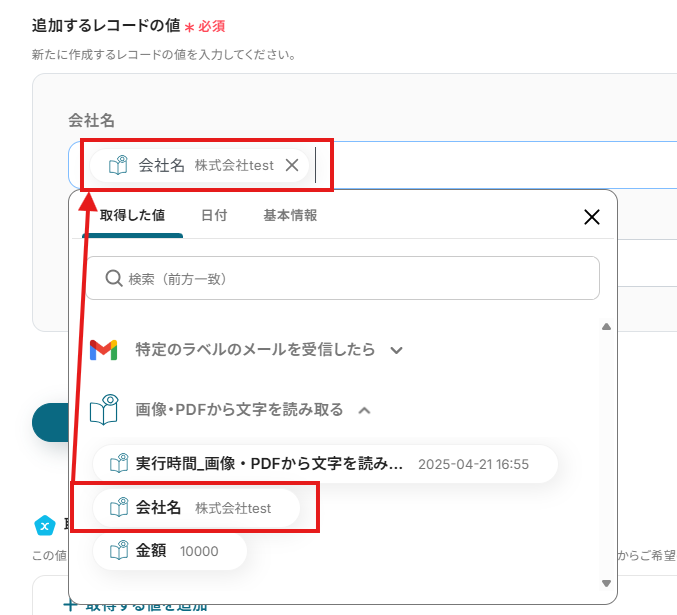Click the book icon in the 実行時間 row
The width and height of the screenshot is (677, 615).
coord(119,463)
